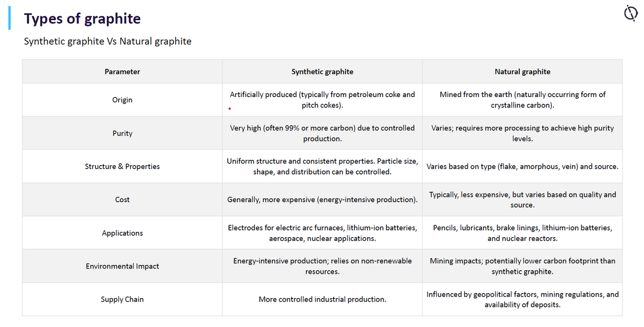Select the "Cost" row label cell
Viewport: 644px width, 327px height.
pyautogui.click(x=122, y=200)
